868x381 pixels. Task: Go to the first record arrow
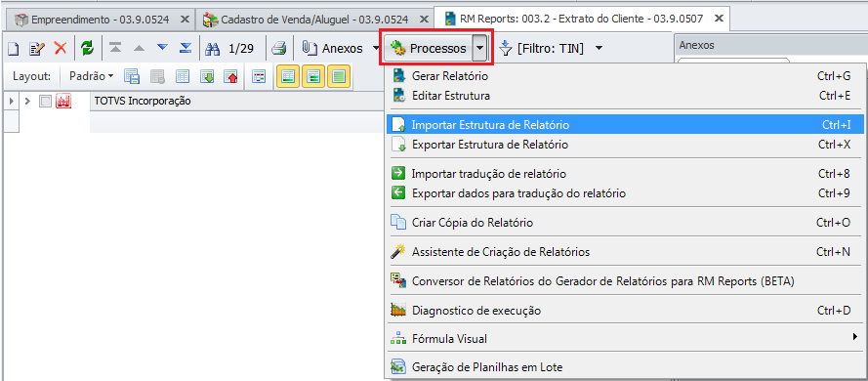(115, 48)
